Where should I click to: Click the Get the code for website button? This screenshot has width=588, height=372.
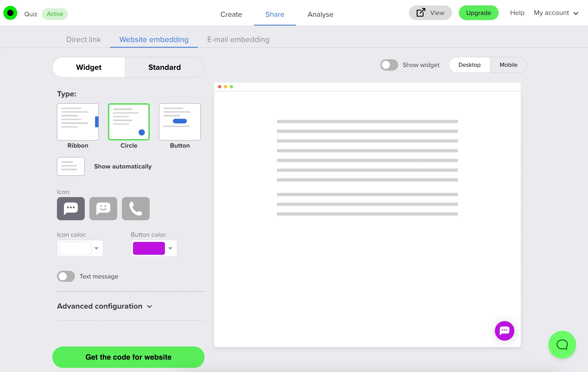128,357
